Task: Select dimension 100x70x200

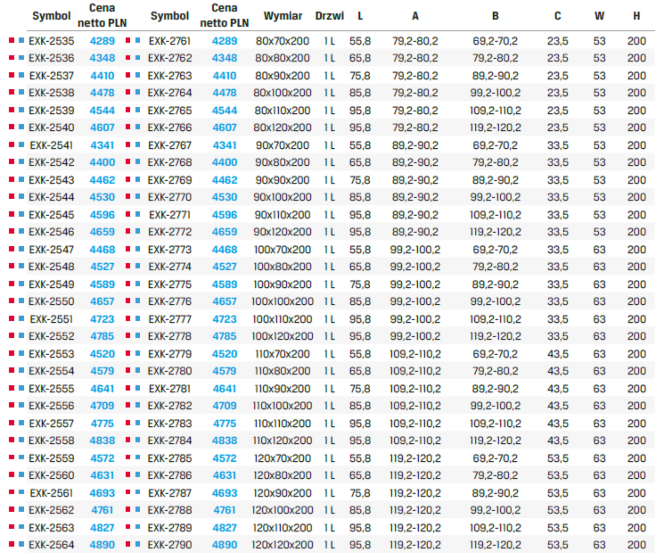Action: (282, 250)
